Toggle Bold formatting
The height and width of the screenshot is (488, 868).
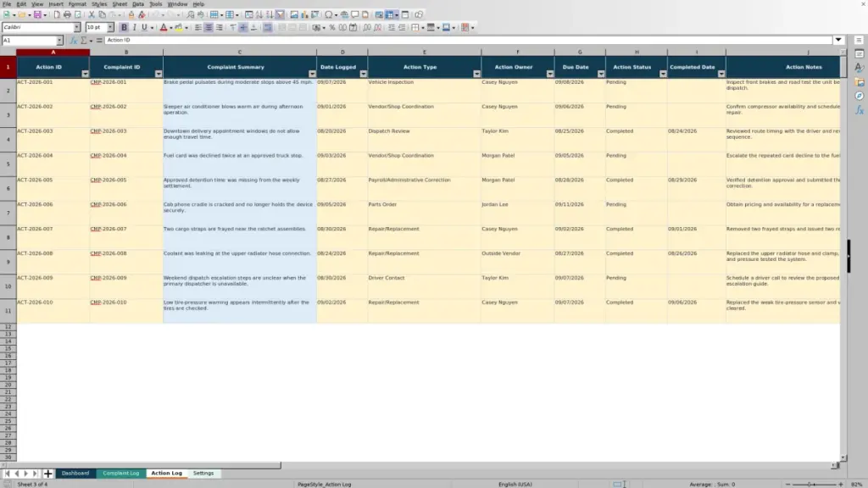click(124, 27)
